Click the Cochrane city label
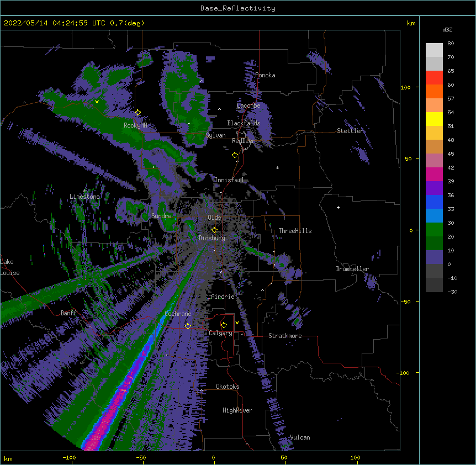This screenshot has height=465, width=476. coord(178,314)
